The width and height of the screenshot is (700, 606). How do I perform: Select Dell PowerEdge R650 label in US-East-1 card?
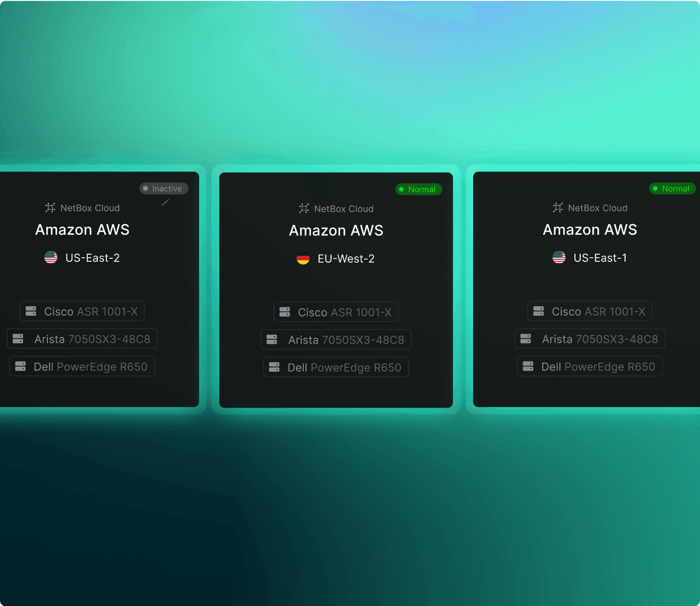[598, 367]
